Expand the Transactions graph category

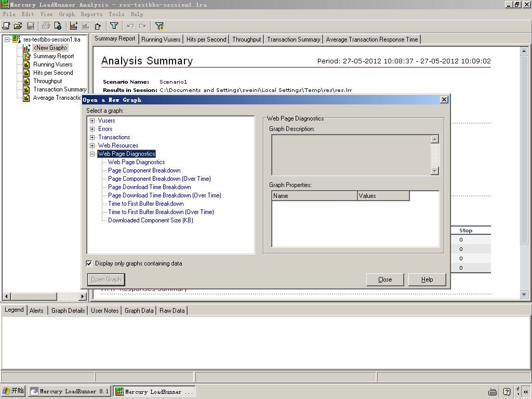click(x=92, y=137)
